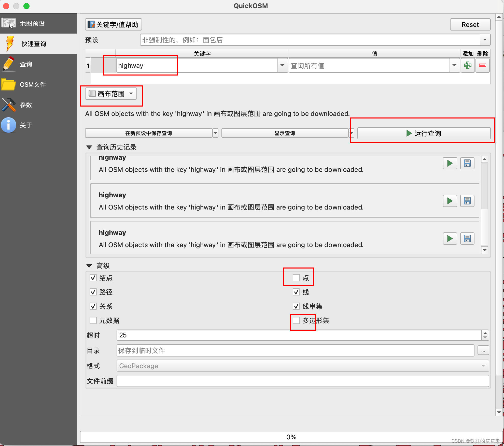
Task: Click the highway key field
Action: click(197, 66)
